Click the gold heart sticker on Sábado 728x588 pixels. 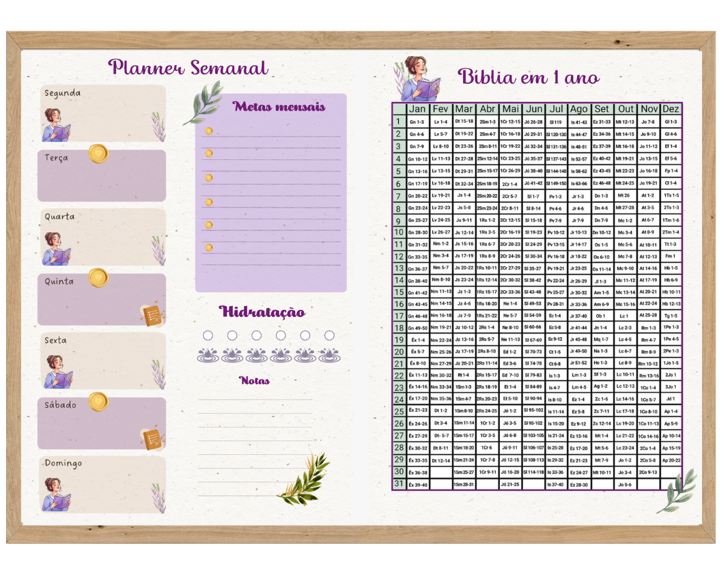point(98,402)
